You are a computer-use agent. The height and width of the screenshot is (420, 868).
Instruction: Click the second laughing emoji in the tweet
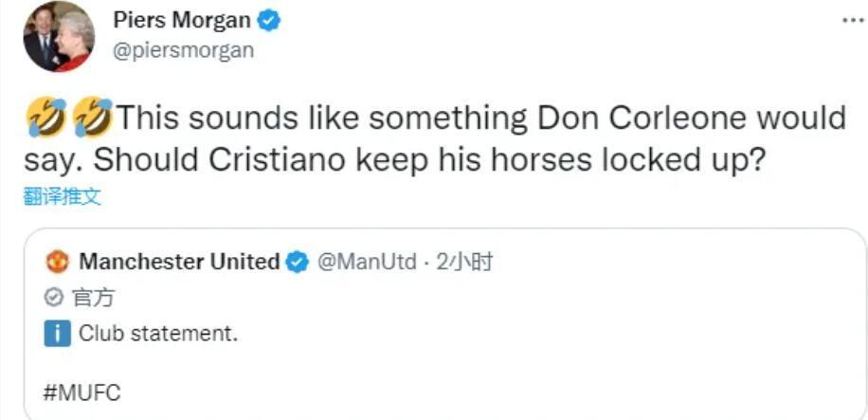point(92,119)
